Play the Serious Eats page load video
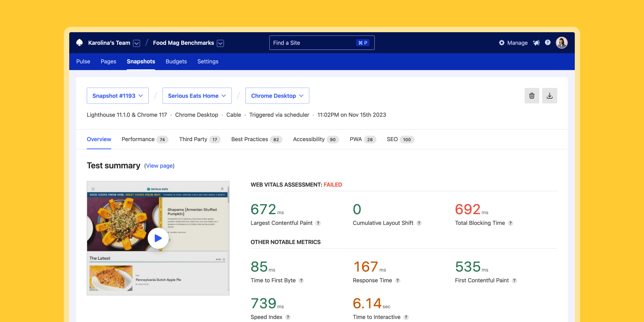The image size is (644, 322). click(158, 238)
